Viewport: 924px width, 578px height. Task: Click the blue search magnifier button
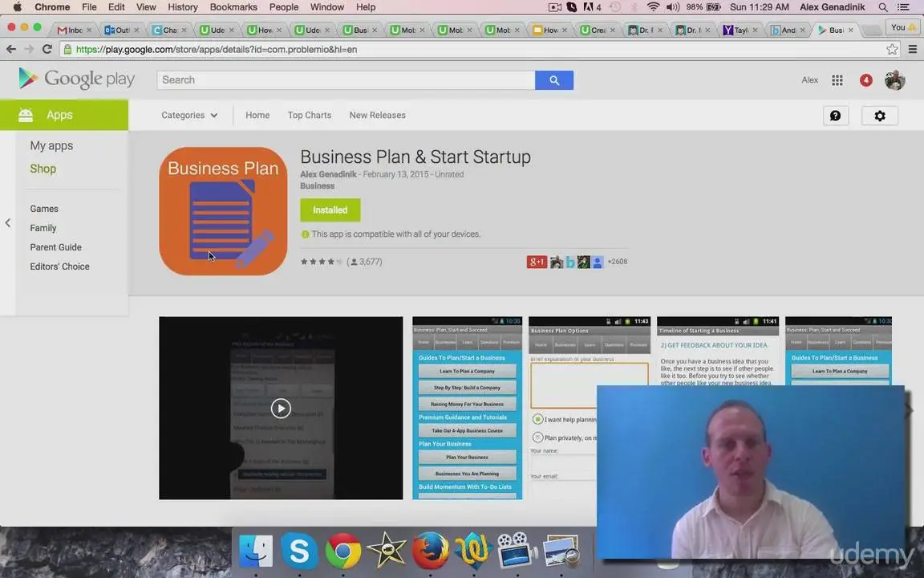click(x=554, y=80)
